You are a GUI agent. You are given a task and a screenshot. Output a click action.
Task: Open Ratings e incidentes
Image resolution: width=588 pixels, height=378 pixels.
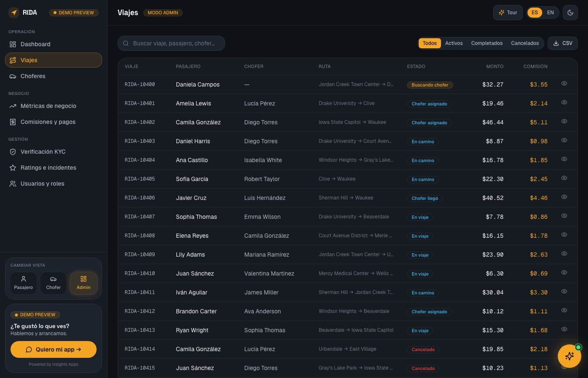53,168
